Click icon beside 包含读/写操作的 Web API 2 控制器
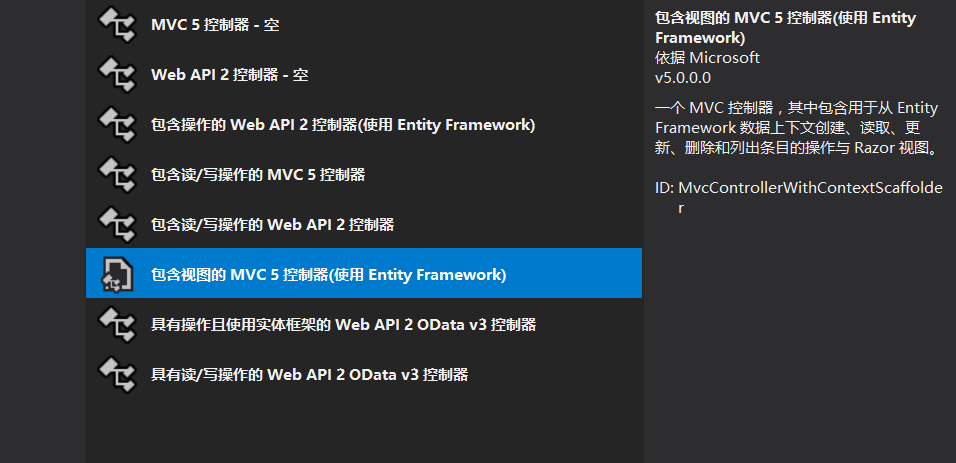This screenshot has height=463, width=956. click(x=116, y=224)
